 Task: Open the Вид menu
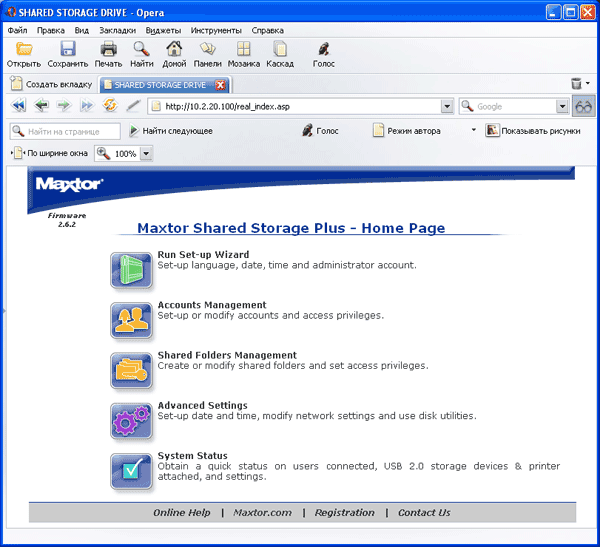click(x=82, y=30)
